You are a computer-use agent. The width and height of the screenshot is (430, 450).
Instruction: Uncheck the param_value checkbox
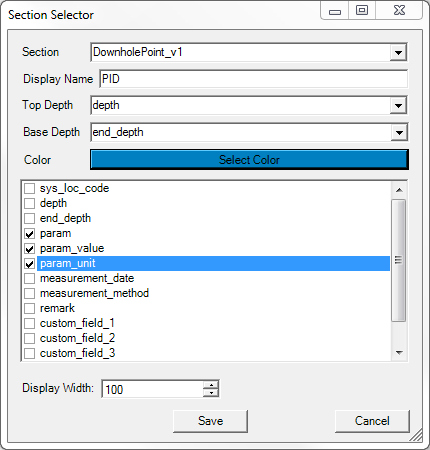30,249
